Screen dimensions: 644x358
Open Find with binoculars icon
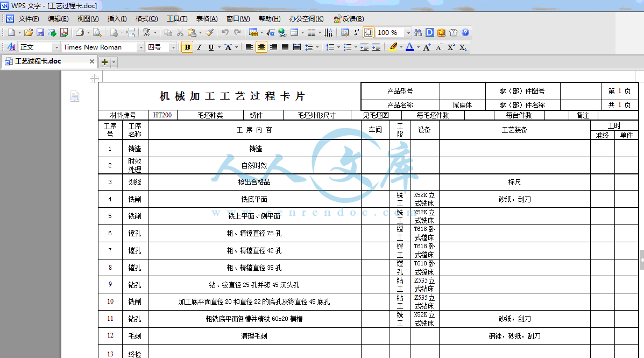tap(417, 32)
